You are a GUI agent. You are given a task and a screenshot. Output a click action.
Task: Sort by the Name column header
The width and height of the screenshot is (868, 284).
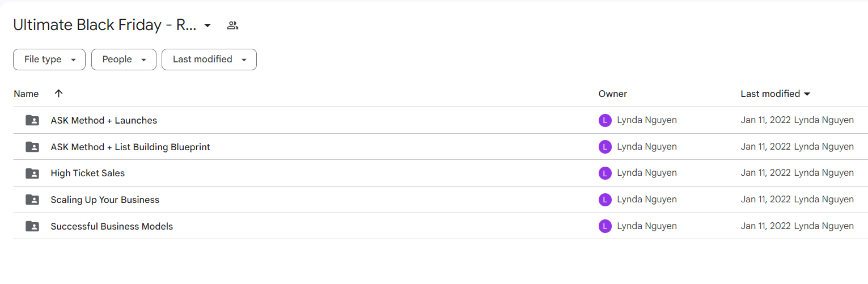(26, 94)
